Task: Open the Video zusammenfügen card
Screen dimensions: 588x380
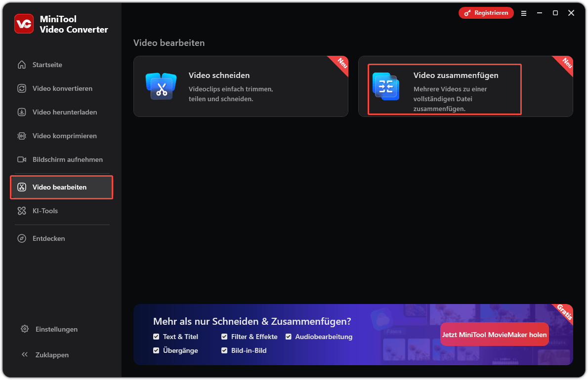Action: (465, 86)
